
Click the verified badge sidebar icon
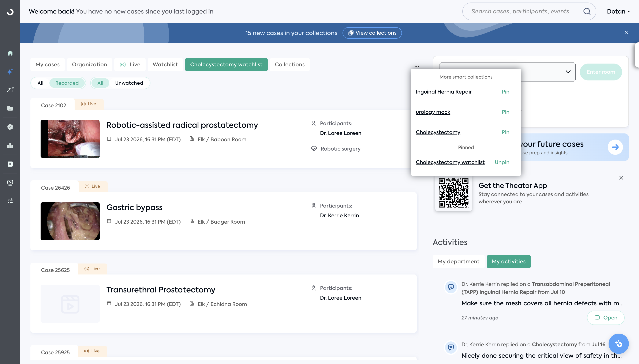click(x=10, y=127)
